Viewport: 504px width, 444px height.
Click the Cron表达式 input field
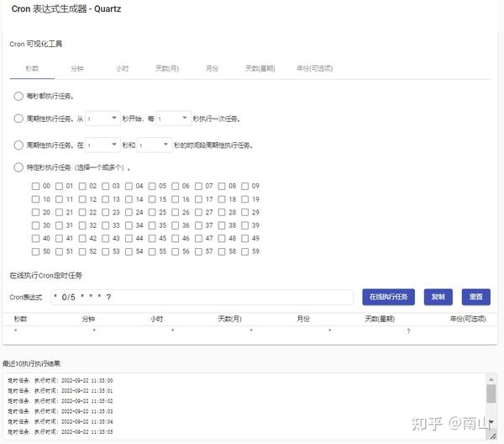202,297
